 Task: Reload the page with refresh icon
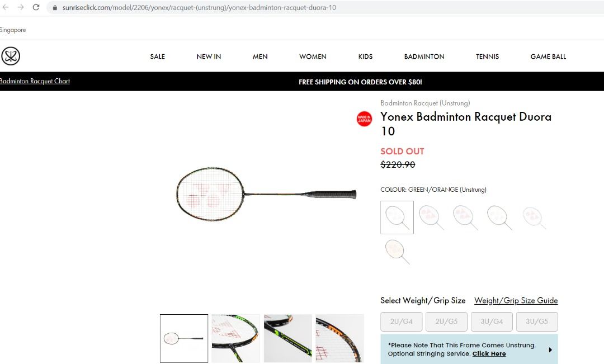(36, 7)
